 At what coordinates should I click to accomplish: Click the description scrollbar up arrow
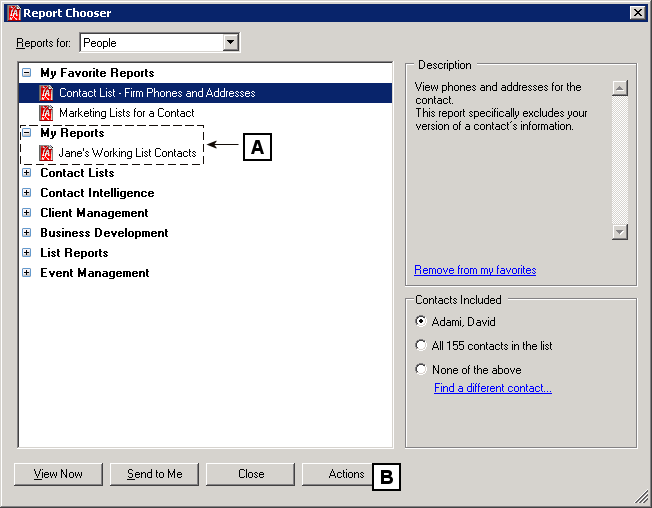click(x=620, y=88)
